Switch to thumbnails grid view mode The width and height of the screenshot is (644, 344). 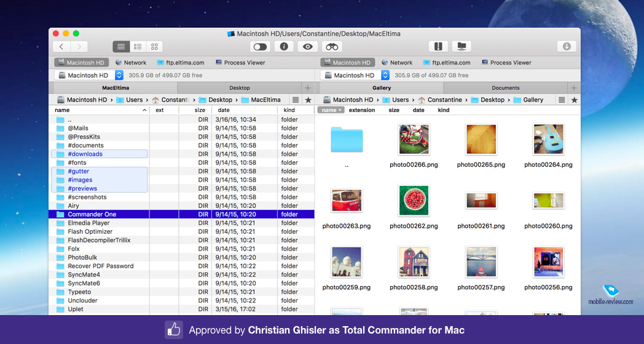point(154,47)
